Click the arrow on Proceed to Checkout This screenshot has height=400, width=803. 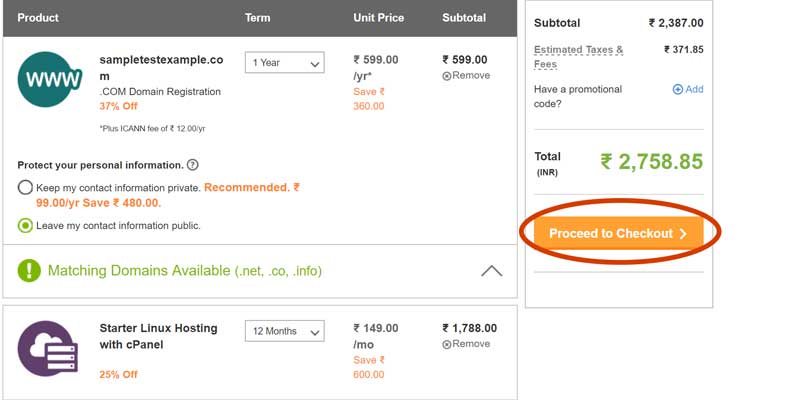tap(683, 234)
